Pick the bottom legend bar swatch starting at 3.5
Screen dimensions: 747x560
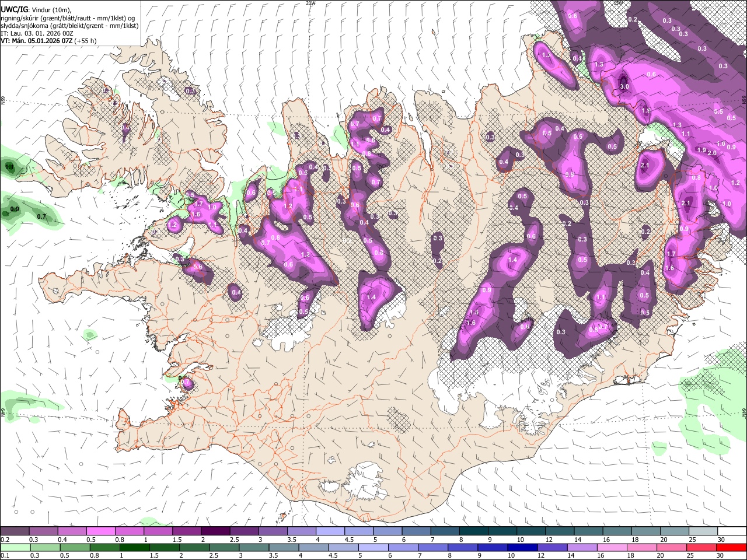click(284, 547)
